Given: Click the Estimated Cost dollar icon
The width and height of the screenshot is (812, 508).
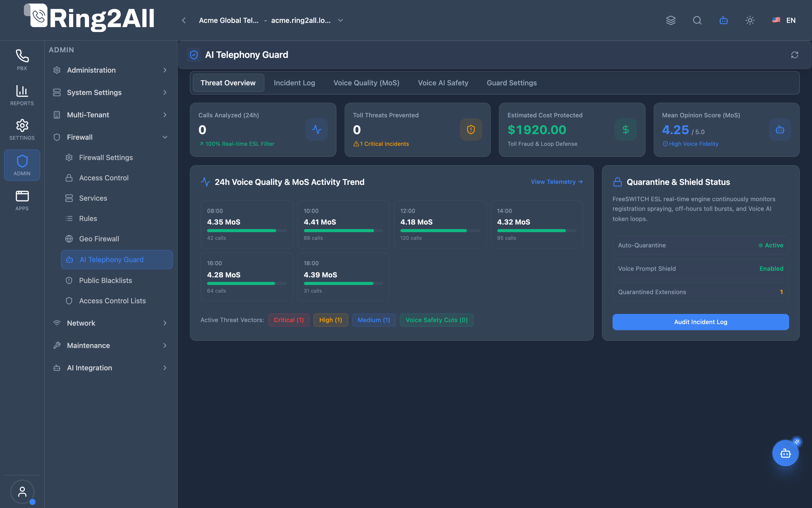Looking at the screenshot, I should coord(625,130).
